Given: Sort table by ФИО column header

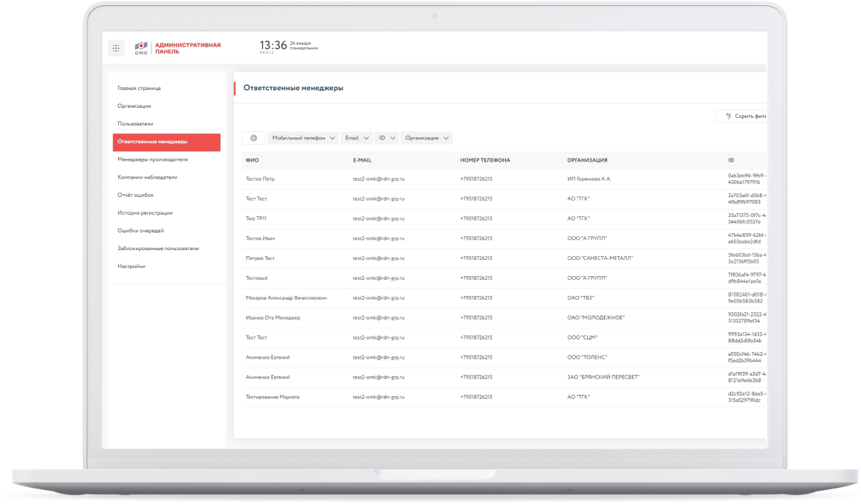Looking at the screenshot, I should point(252,160).
